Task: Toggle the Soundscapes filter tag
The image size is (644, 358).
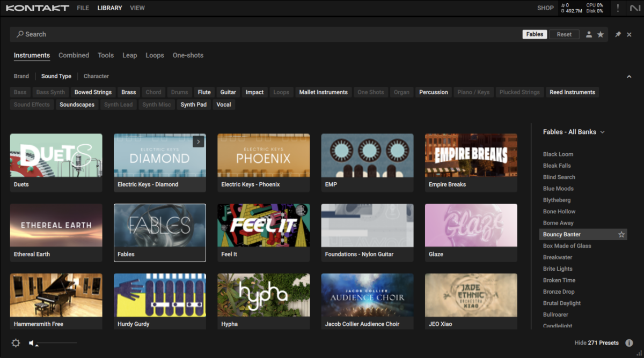Action: point(77,105)
